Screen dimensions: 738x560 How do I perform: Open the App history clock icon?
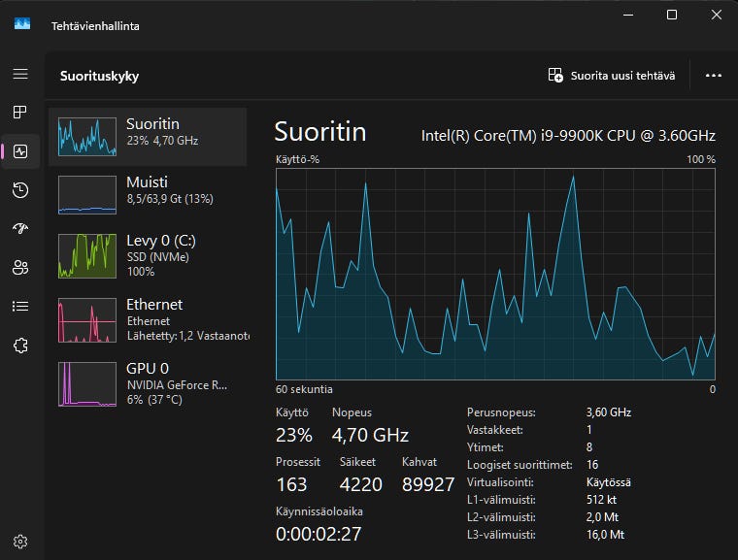coord(20,189)
